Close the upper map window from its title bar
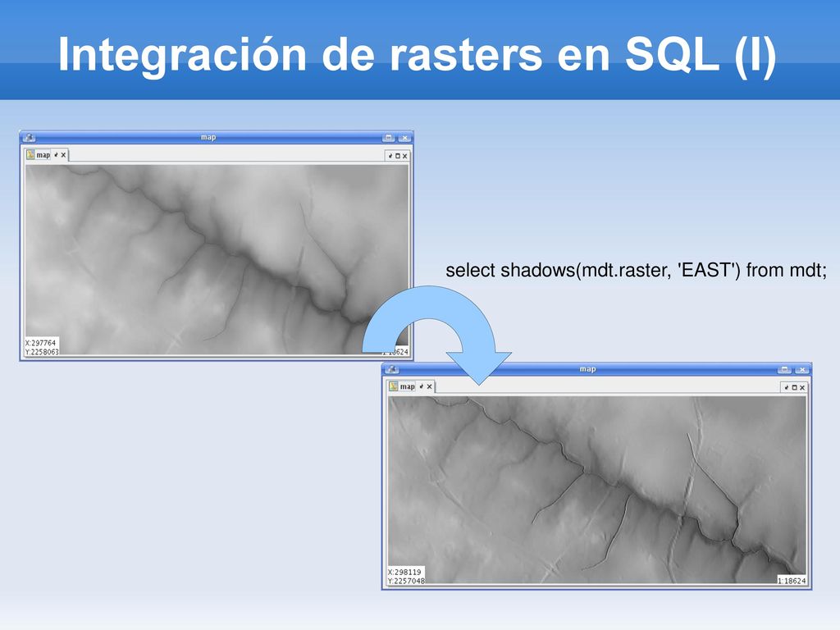840x630 pixels. point(405,138)
